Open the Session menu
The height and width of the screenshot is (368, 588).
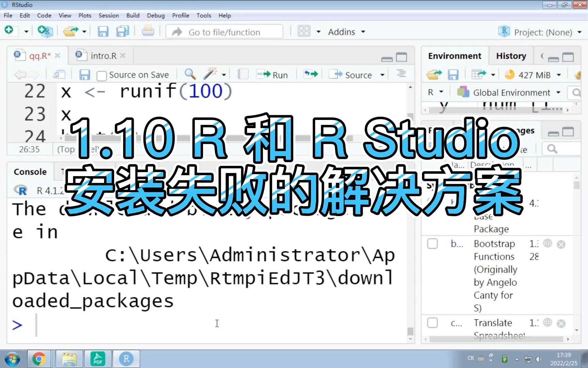tap(109, 15)
